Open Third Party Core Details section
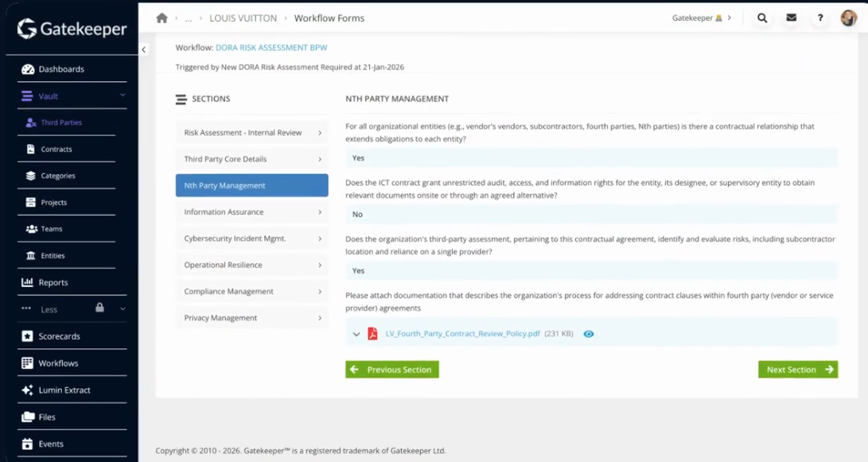 point(252,159)
